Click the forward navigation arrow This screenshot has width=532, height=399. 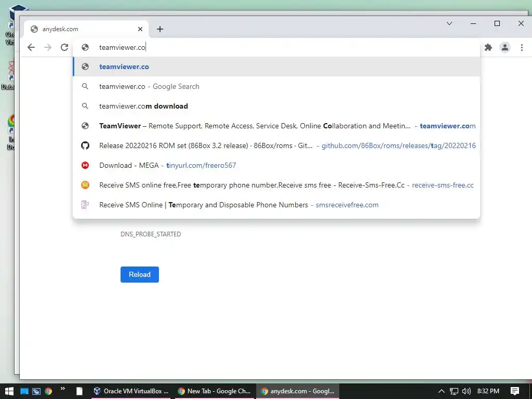click(x=48, y=47)
